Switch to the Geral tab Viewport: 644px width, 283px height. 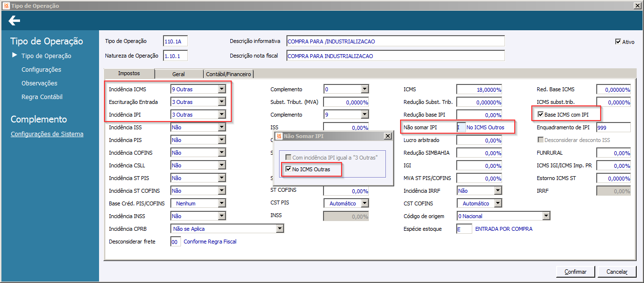[x=178, y=74]
